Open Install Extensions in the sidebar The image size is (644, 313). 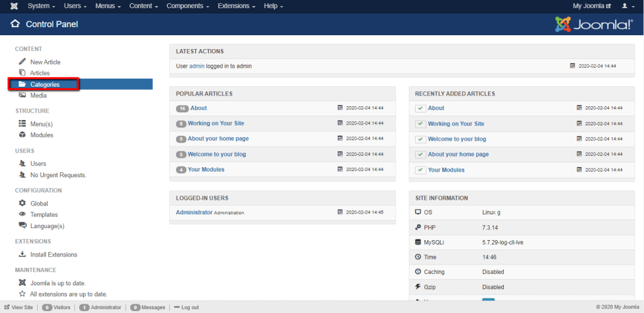point(54,255)
